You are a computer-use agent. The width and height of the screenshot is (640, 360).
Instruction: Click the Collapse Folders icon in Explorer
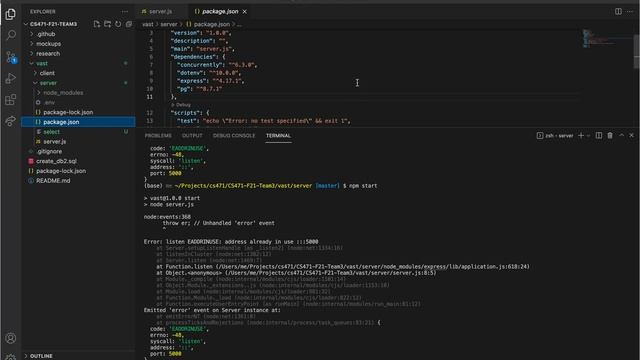pyautogui.click(x=129, y=24)
